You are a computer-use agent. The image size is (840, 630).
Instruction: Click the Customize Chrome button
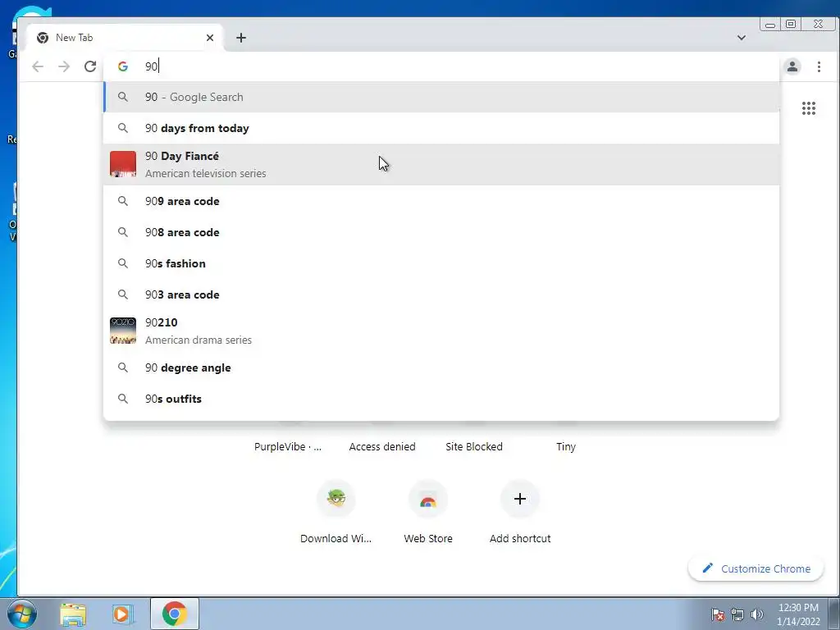pos(756,568)
